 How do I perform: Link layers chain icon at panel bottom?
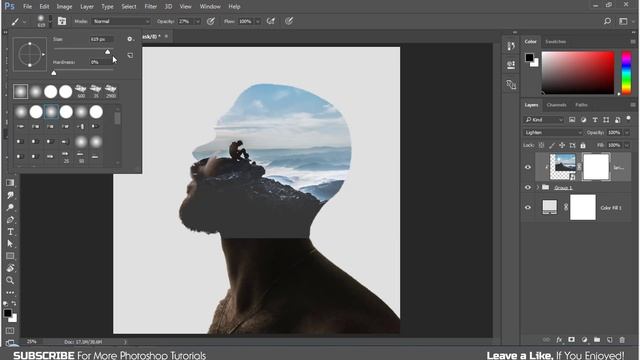[546, 340]
